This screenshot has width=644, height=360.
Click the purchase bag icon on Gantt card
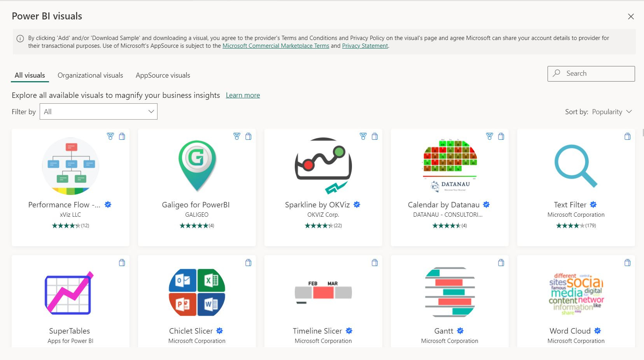click(501, 263)
